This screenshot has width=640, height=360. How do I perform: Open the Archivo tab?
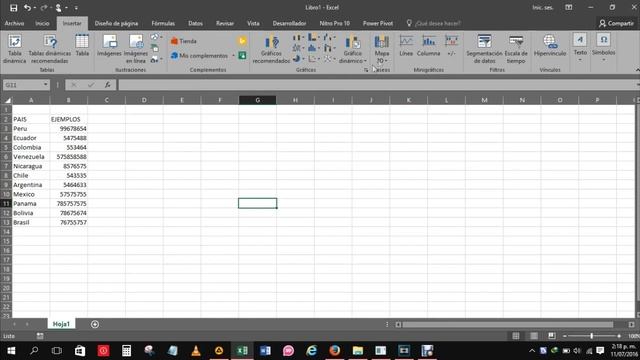[14, 24]
